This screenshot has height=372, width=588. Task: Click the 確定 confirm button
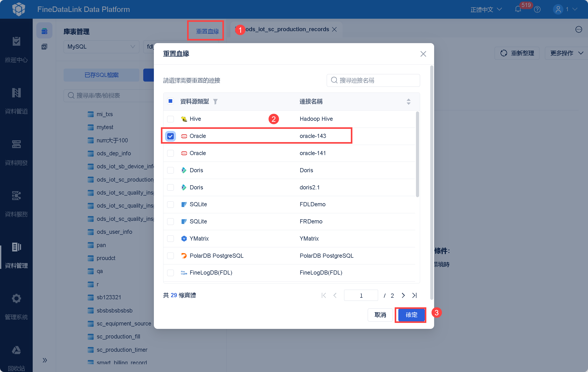(411, 315)
